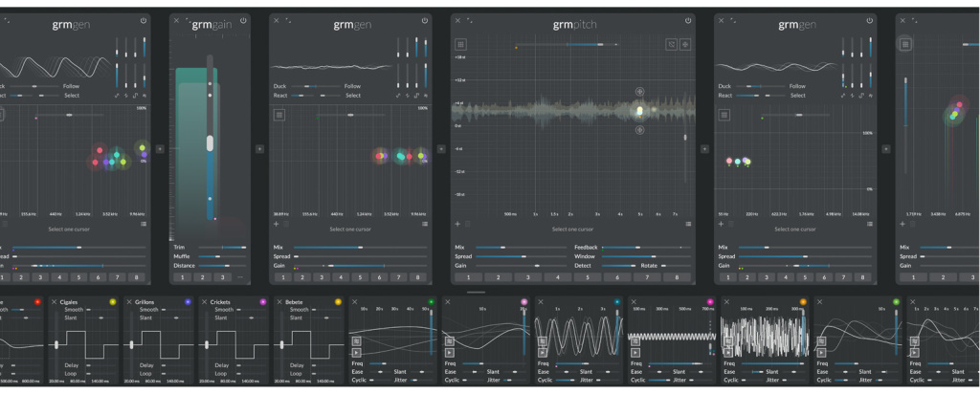
Task: Add a cursor in middle grmgen
Action: 277,224
